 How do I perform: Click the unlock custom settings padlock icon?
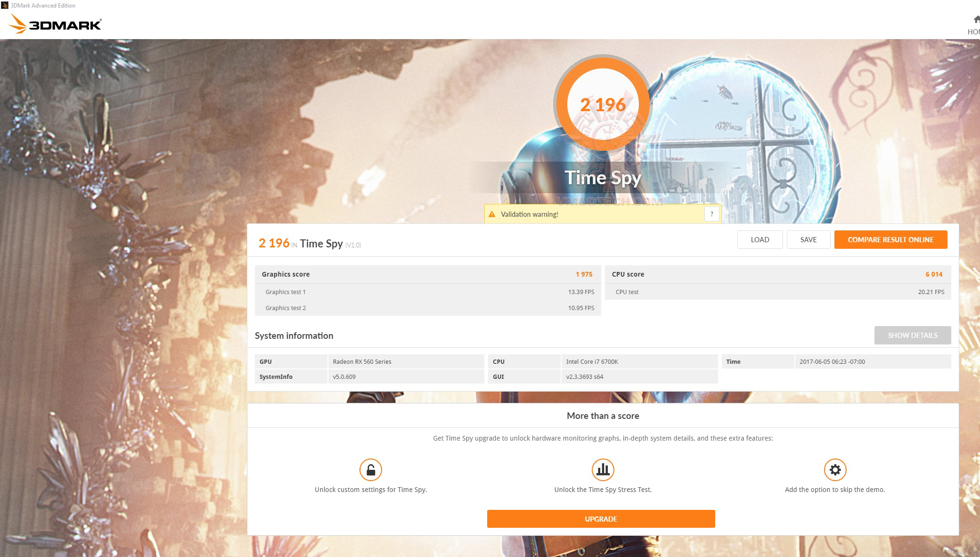click(x=371, y=470)
